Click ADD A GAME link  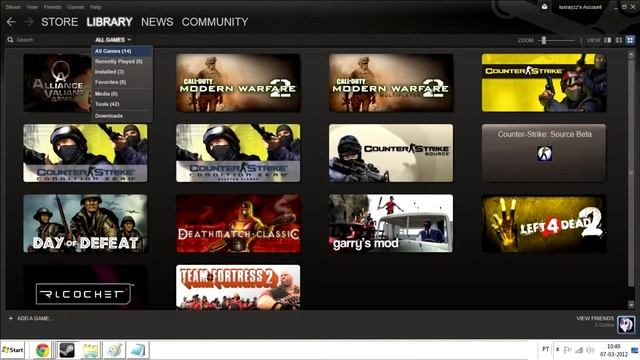(34, 318)
